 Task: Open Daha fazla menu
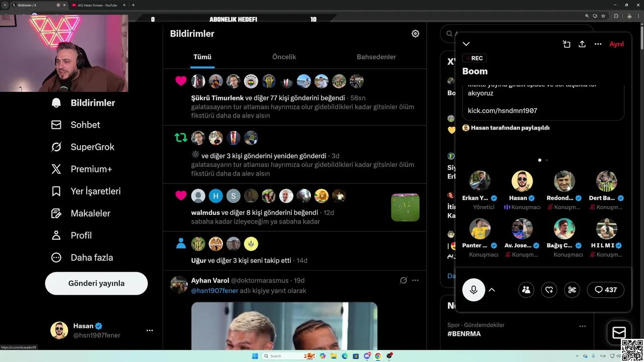(x=82, y=257)
